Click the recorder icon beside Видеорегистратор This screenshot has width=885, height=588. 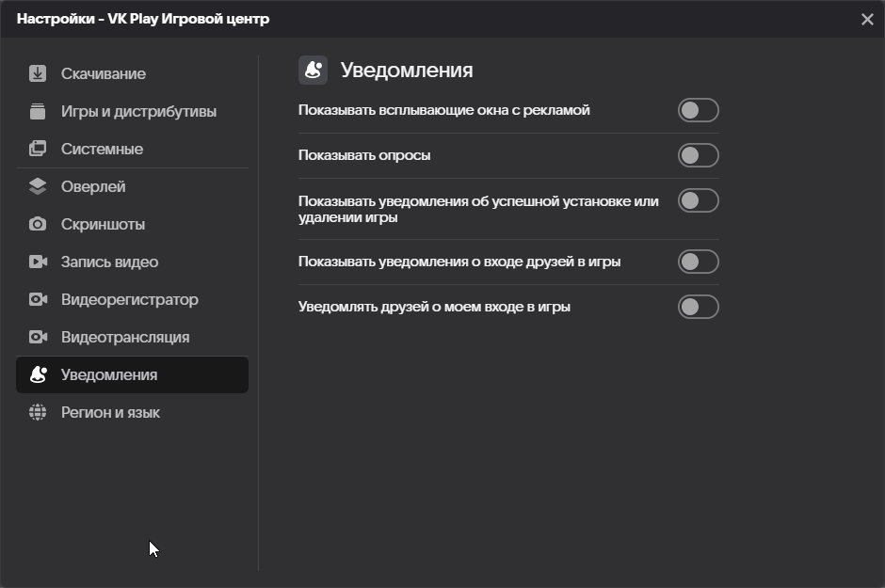[x=38, y=299]
